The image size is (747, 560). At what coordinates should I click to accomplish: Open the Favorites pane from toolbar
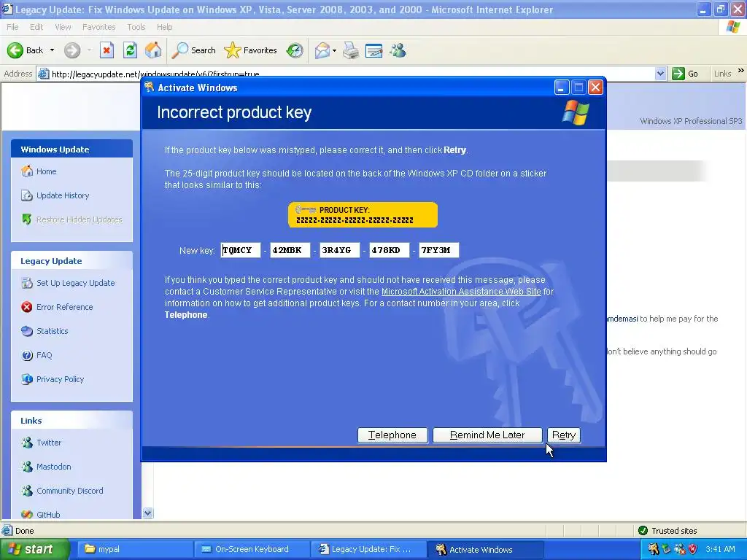251,50
